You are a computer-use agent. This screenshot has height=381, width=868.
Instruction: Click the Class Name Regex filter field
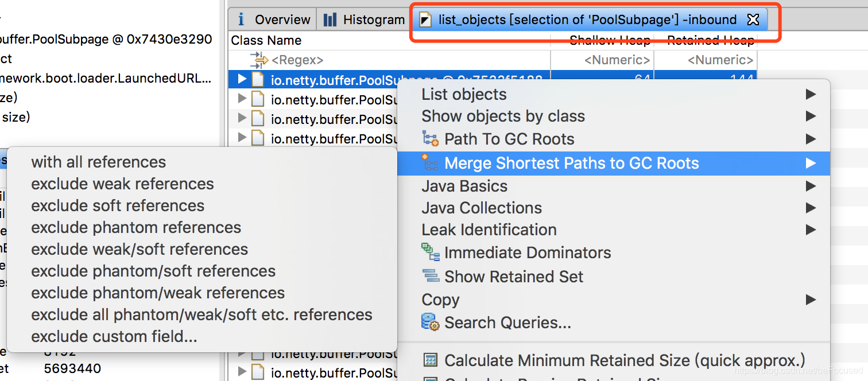point(389,60)
